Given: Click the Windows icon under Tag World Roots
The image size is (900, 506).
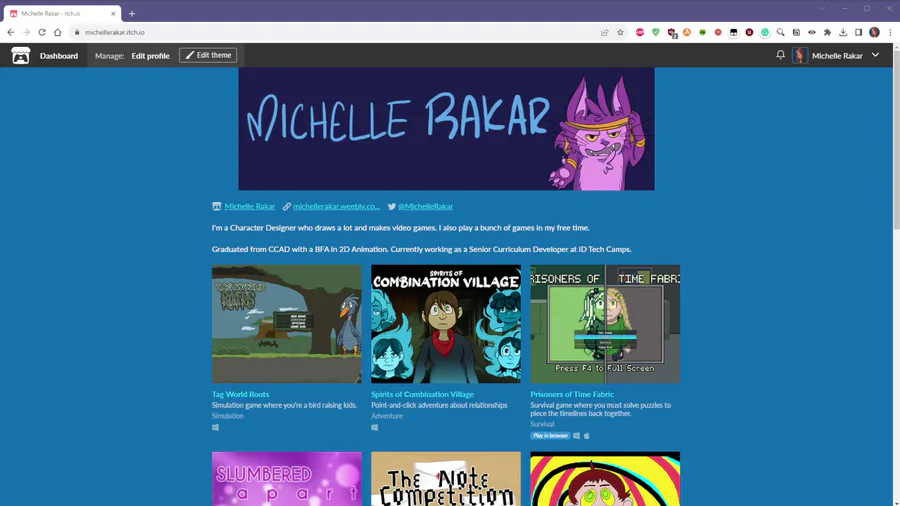Looking at the screenshot, I should click(x=215, y=427).
